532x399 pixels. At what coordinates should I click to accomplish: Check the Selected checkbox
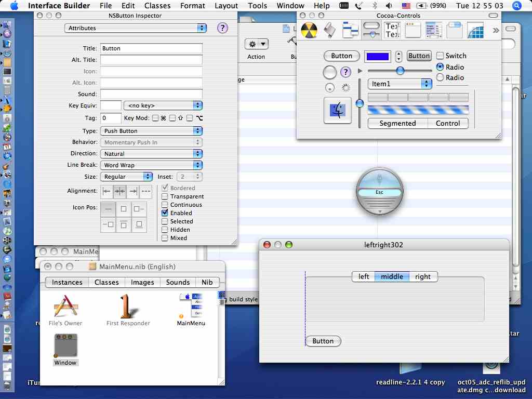pyautogui.click(x=165, y=221)
